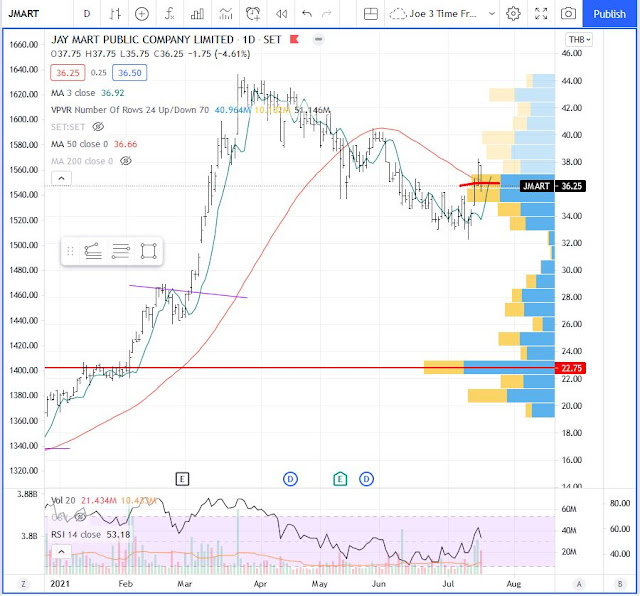Open the horizontal lines tool in floating toolbar

[x=120, y=251]
